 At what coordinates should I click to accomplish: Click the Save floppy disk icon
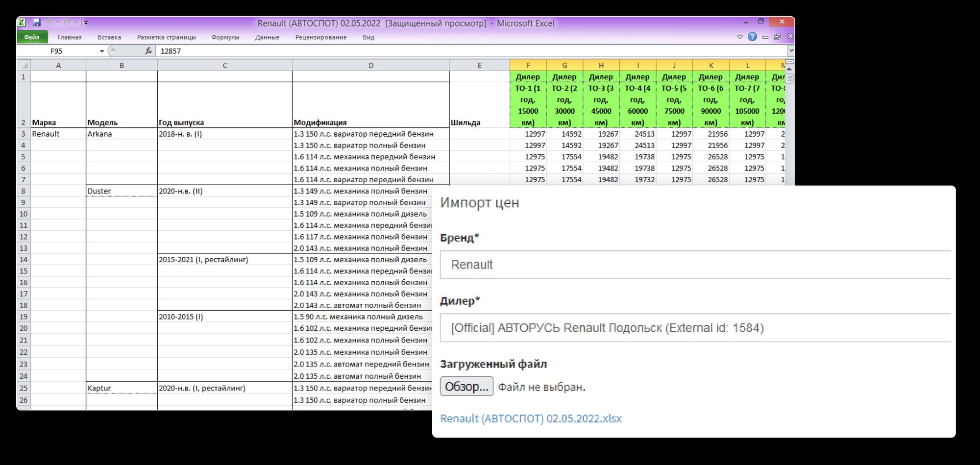click(36, 22)
